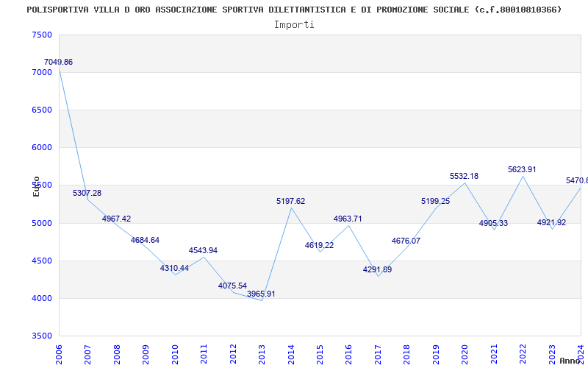Click the 7500 tick on the y-axis
Viewport: 588px width, 368px height.
[42, 35]
